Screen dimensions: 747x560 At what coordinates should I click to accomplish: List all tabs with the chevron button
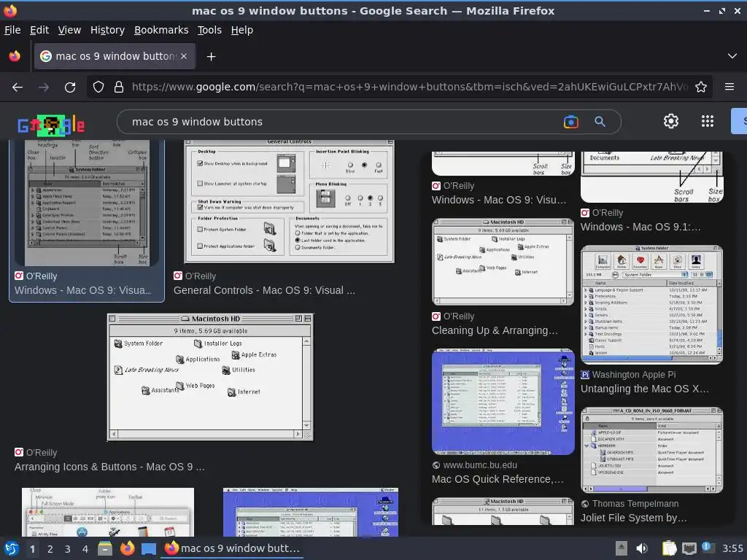(732, 56)
